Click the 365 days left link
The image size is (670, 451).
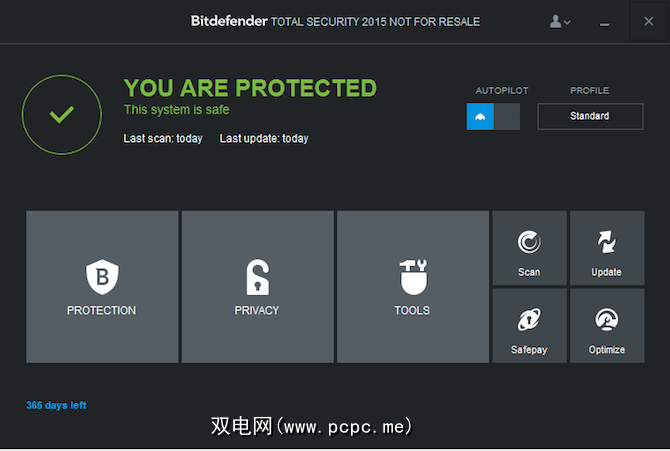click(56, 405)
